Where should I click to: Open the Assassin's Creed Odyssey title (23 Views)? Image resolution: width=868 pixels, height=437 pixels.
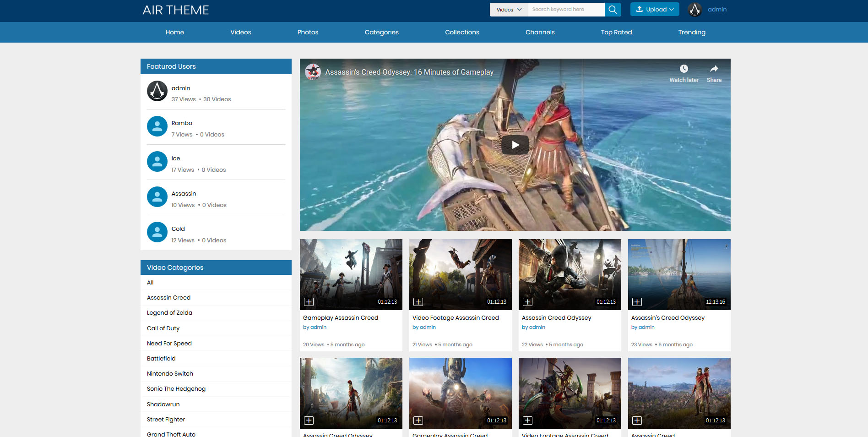click(667, 317)
